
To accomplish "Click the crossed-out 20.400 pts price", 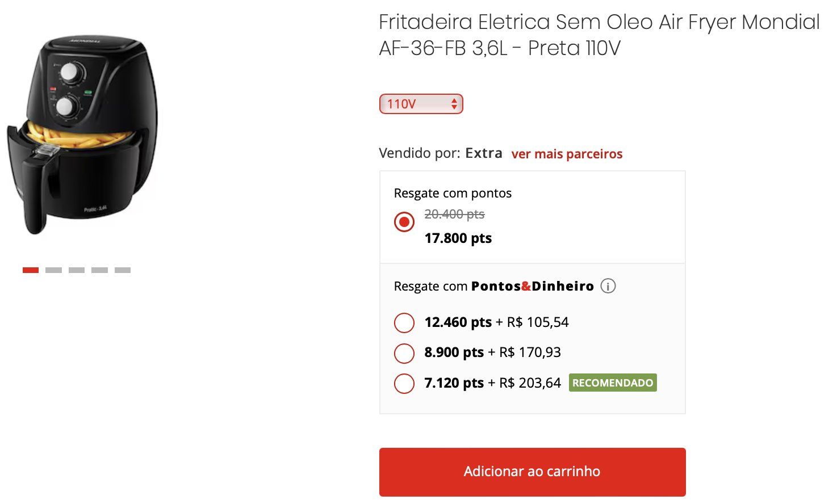I will point(454,214).
